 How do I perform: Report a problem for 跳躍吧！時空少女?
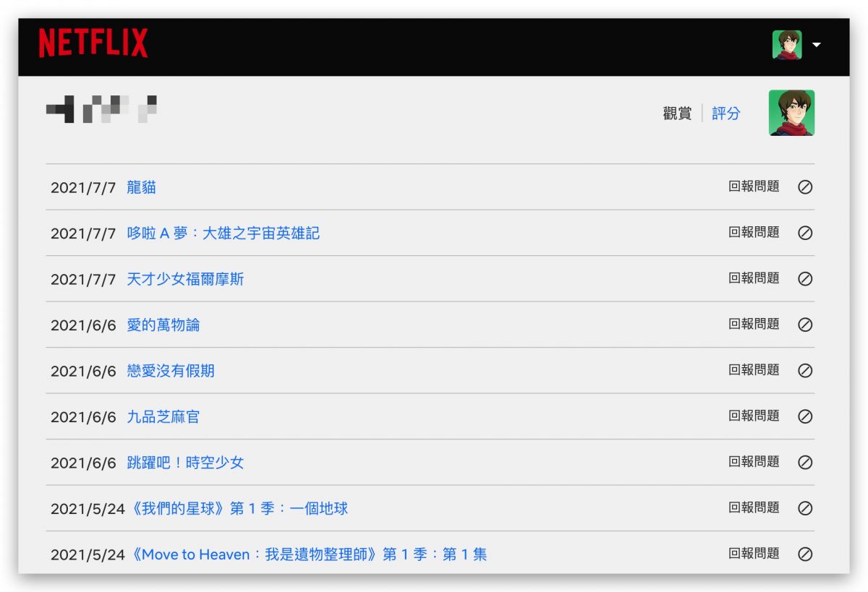tap(754, 462)
